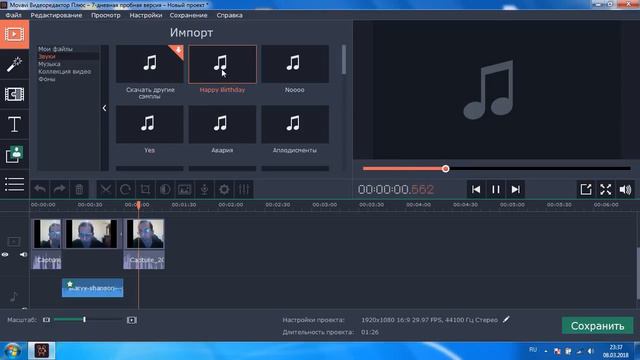640x360 pixels.
Task: Skip to previous frame in player
Action: point(476,189)
